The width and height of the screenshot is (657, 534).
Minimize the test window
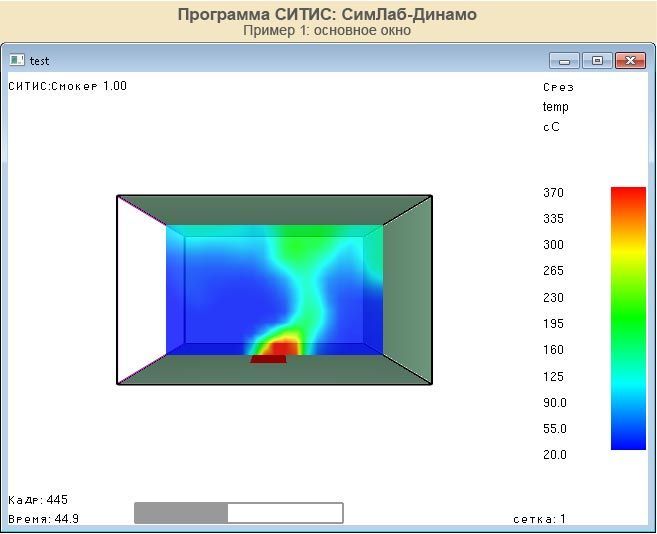[565, 60]
